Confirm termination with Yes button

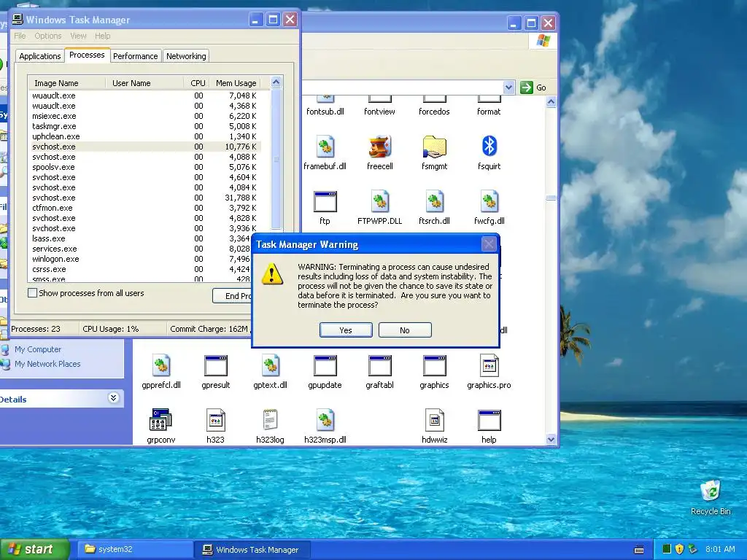[346, 330]
